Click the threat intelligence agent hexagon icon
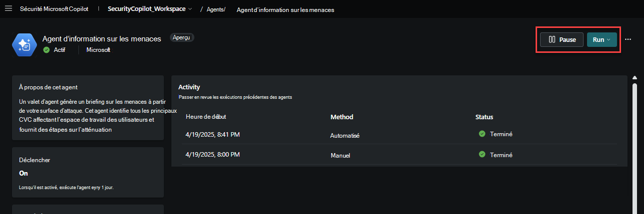Image resolution: width=644 pixels, height=214 pixels. (24, 44)
